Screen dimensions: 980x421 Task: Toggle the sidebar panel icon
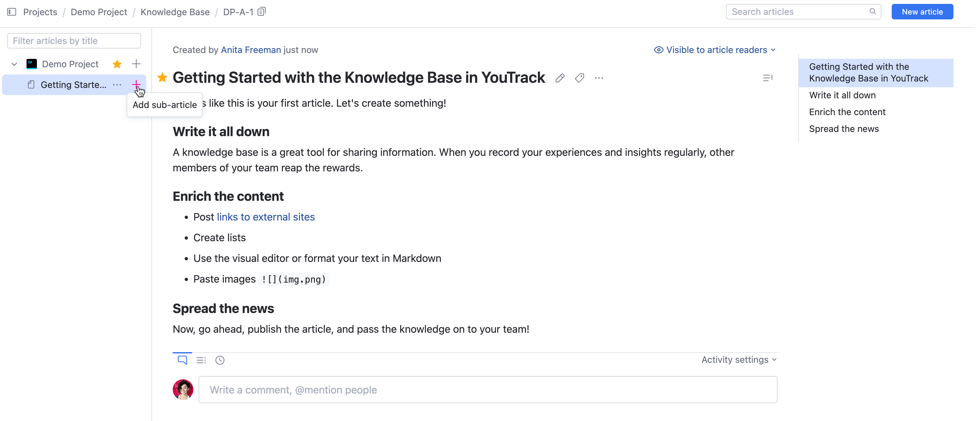pyautogui.click(x=12, y=12)
